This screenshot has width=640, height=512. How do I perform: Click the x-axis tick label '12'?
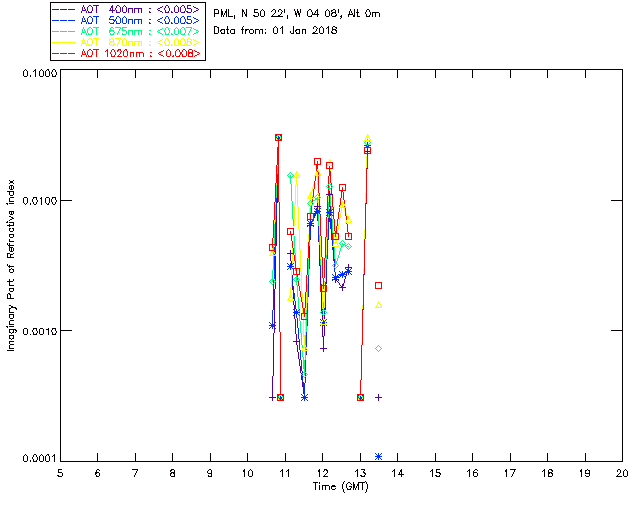click(x=322, y=473)
